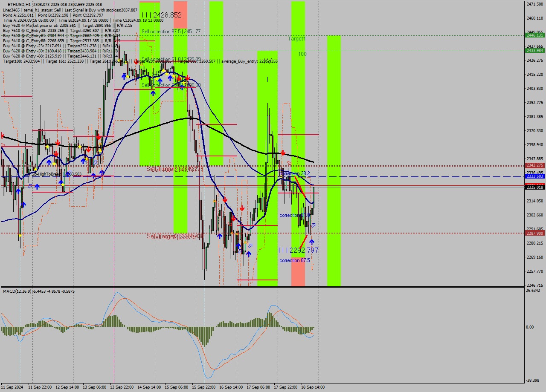546x392 pixels.
Task: Click the Target1 label inside the green zone
Action: [297, 39]
